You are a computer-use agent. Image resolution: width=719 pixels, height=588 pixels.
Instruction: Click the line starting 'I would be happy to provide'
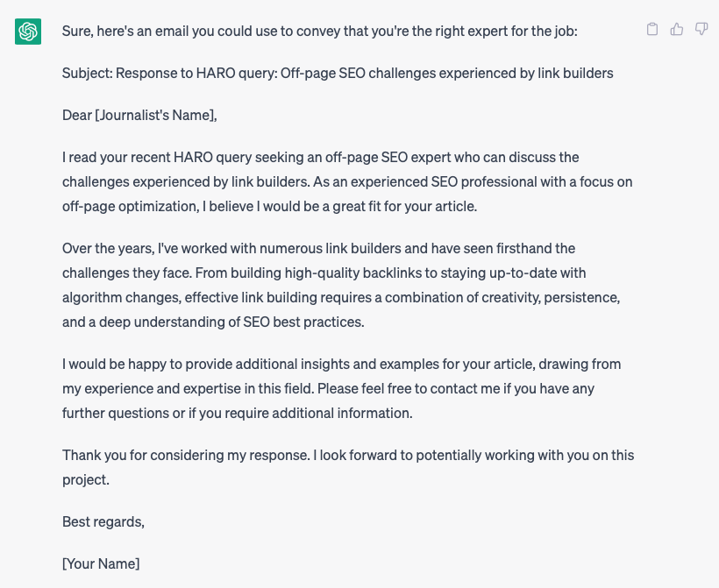[x=342, y=365]
